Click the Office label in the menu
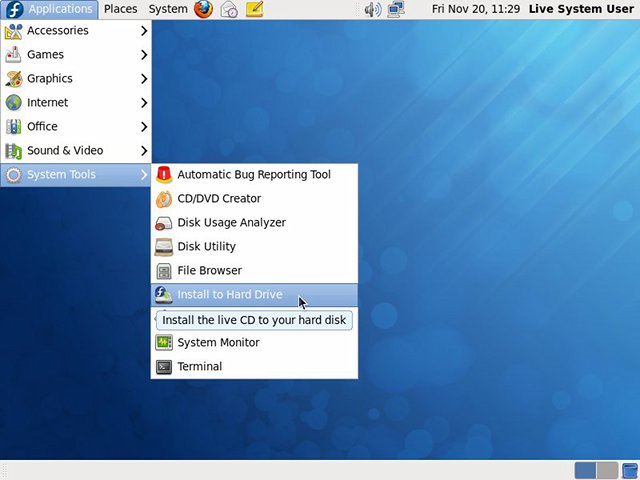 click(x=42, y=127)
